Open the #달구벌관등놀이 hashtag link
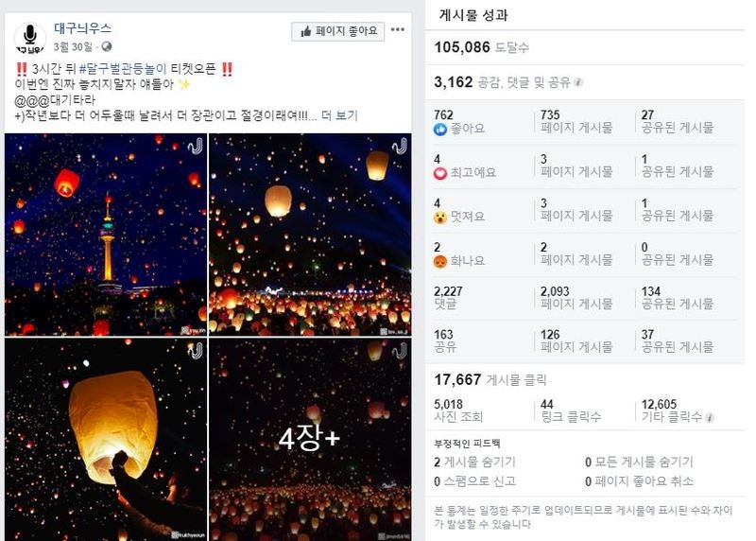756x541 pixels. 123,69
